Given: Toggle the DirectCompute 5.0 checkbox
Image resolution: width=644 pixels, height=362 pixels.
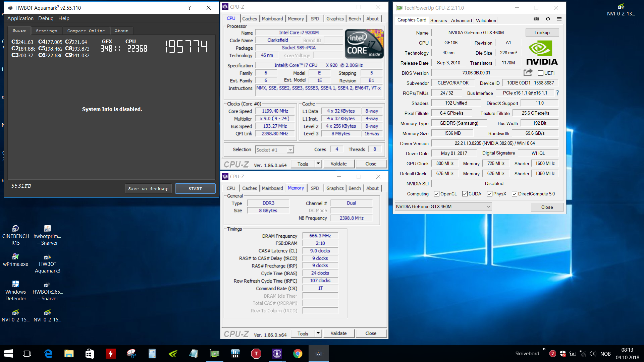Looking at the screenshot, I should (x=515, y=194).
